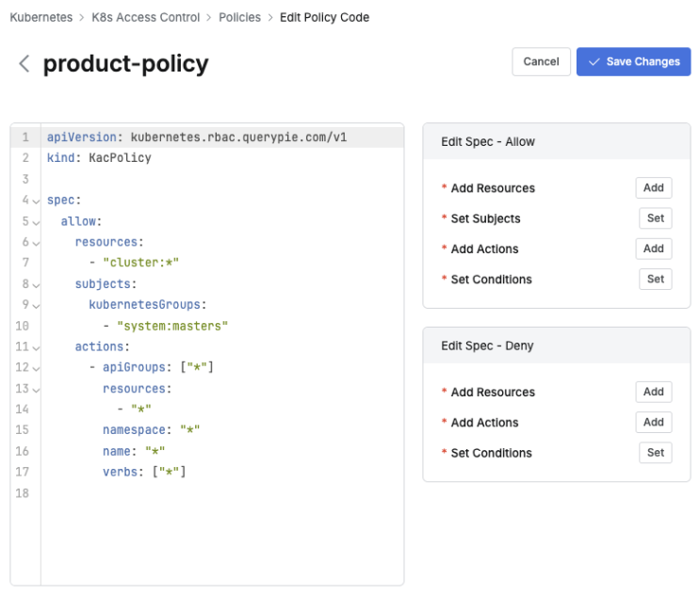This screenshot has width=700, height=595.
Task: Click the product-policy title
Action: 126,64
